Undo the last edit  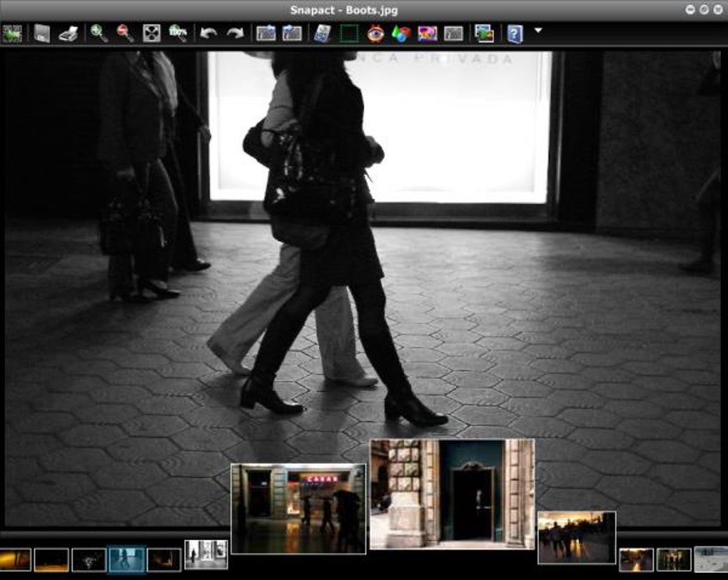point(208,34)
